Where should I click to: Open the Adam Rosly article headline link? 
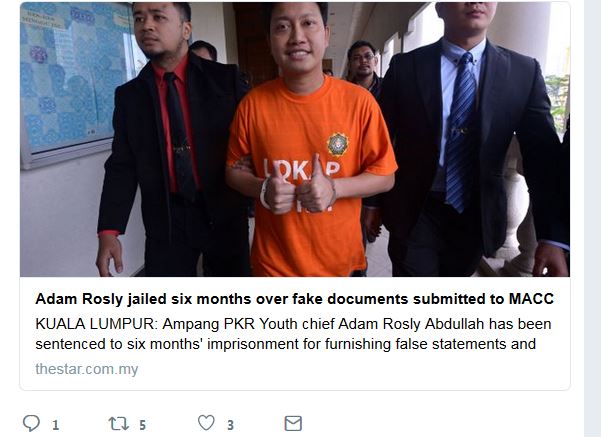(x=294, y=299)
